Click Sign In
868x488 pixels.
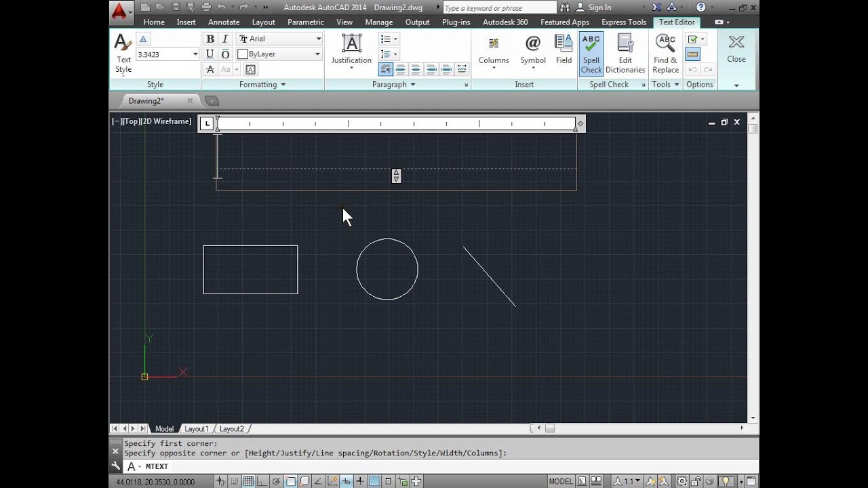[594, 7]
